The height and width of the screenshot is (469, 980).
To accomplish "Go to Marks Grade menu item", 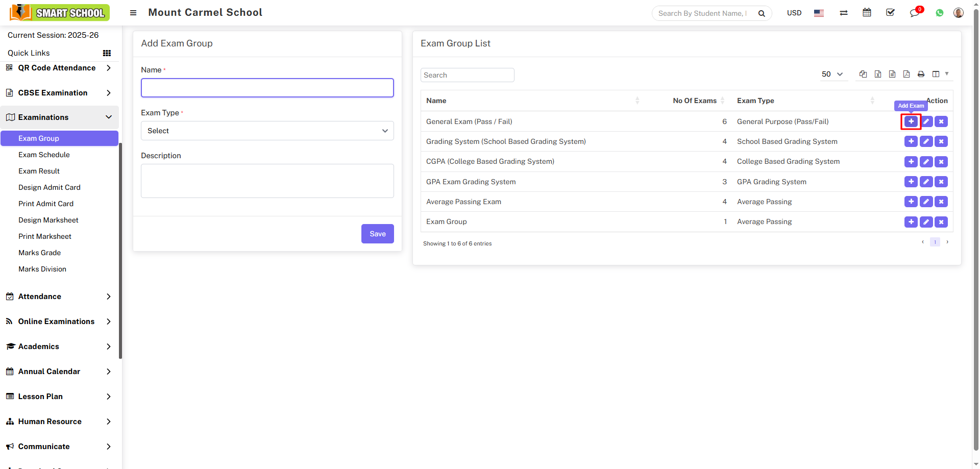I will pos(39,253).
